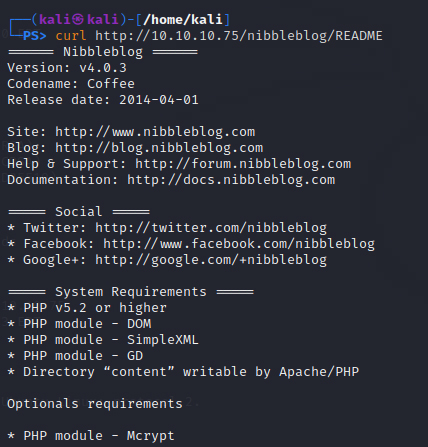Open the docs.nibbleblog.com documentation link
Screen dimensions: 428x447
tap(231, 180)
